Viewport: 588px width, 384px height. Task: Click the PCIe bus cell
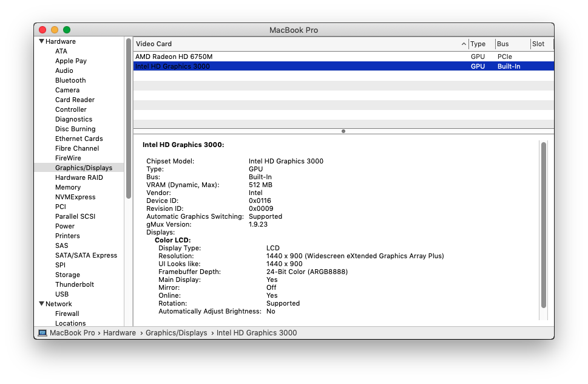505,57
